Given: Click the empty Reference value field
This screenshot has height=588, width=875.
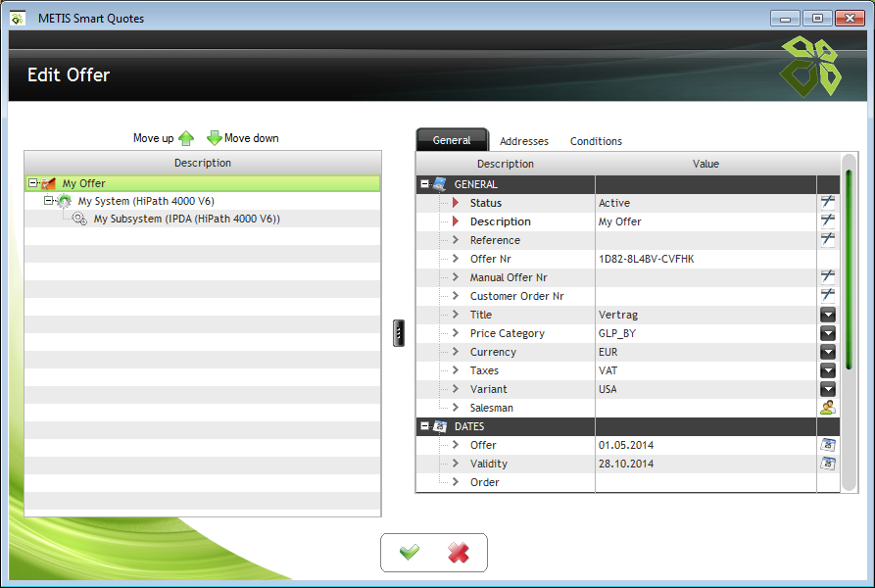Looking at the screenshot, I should pos(705,240).
